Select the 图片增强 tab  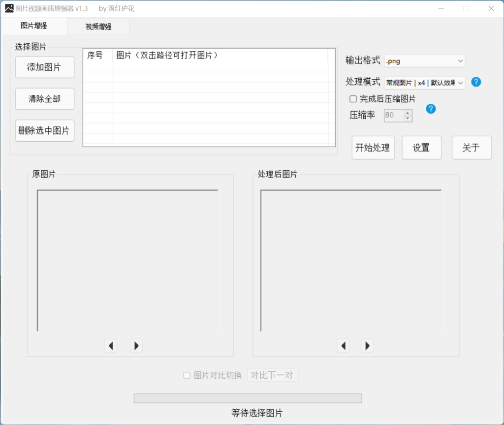34,27
